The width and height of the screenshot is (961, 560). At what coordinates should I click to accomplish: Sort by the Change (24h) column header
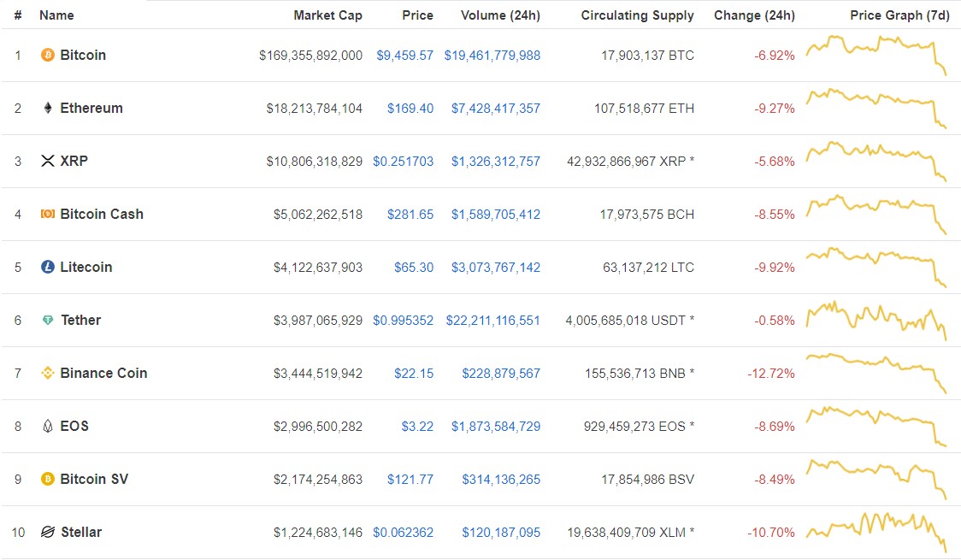tap(754, 15)
